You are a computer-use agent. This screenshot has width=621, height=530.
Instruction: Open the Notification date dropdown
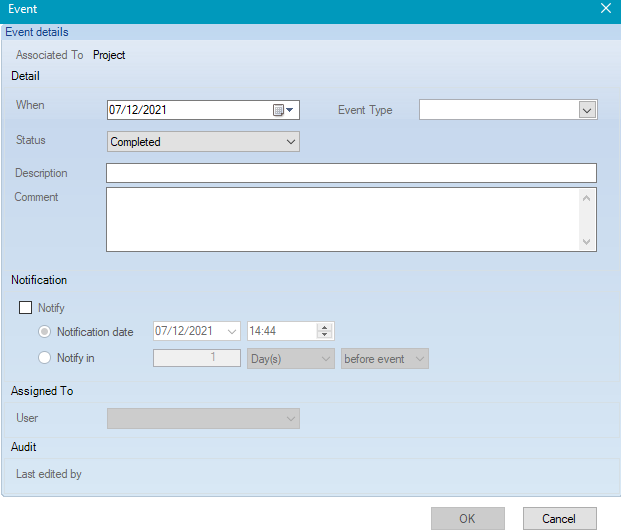point(231,331)
